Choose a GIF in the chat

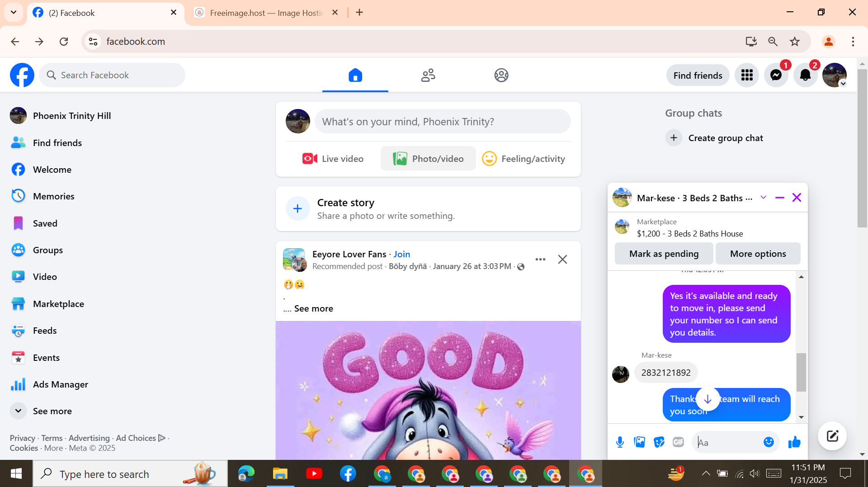point(678,442)
